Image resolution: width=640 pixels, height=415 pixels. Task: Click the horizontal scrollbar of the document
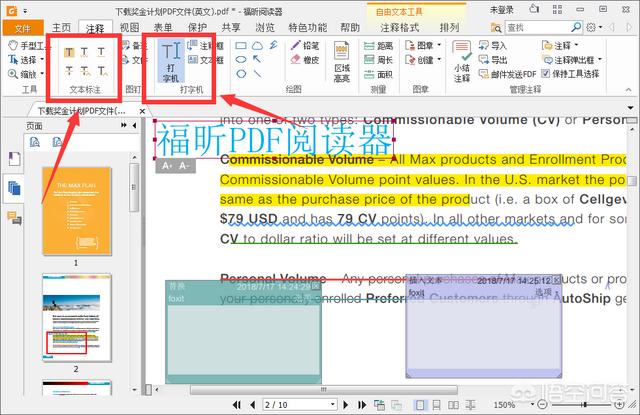[323, 390]
